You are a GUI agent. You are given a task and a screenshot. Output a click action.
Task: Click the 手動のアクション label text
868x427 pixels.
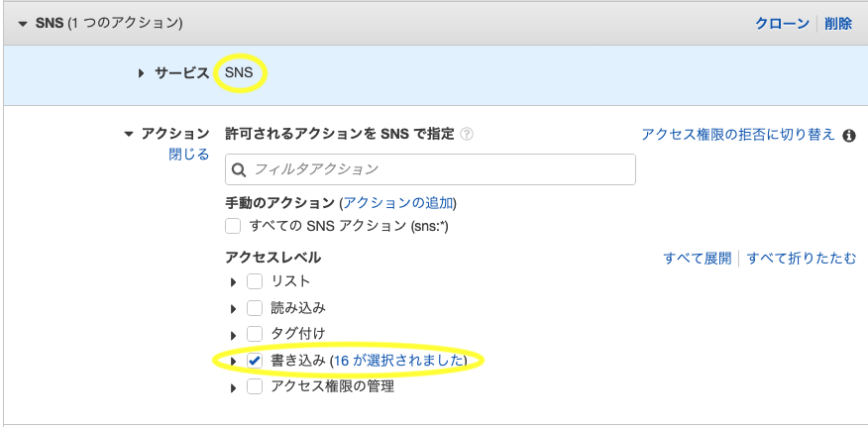[280, 203]
